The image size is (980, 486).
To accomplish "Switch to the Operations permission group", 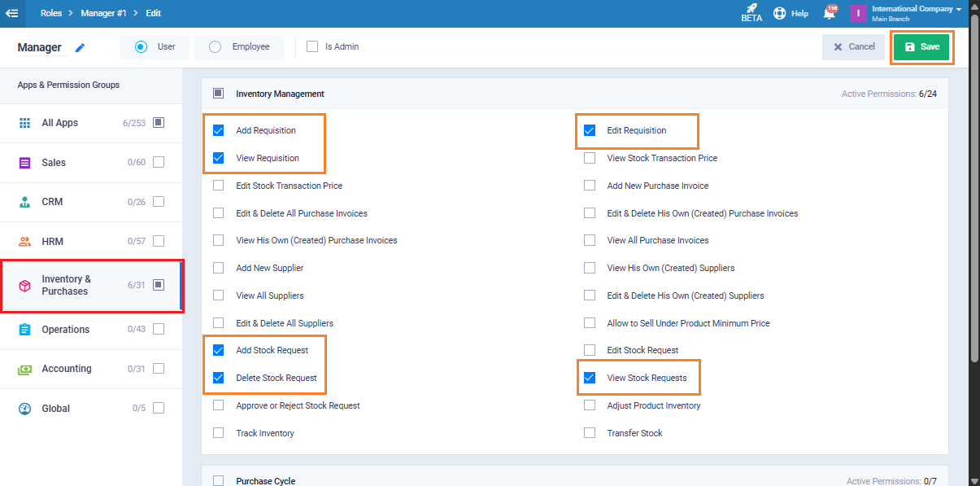I will point(65,330).
